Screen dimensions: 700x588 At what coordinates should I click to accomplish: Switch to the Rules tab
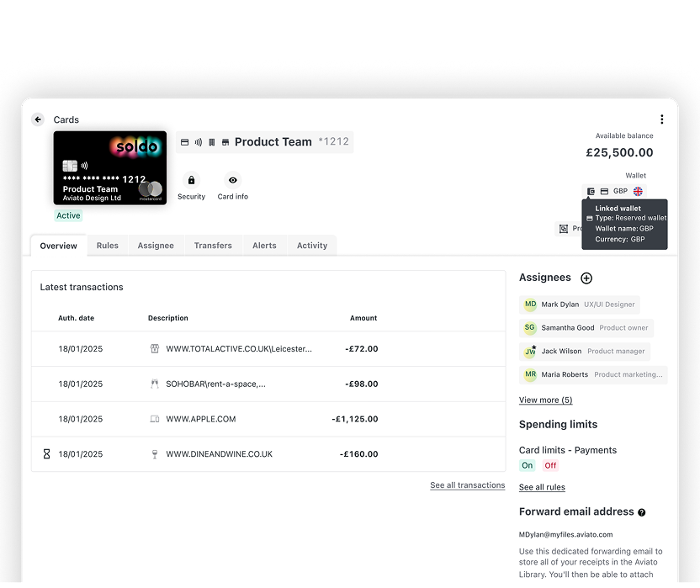[107, 246]
